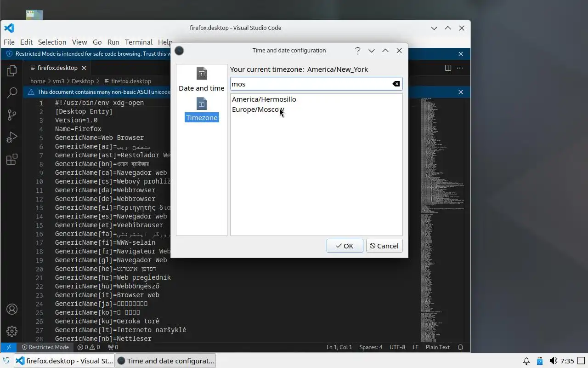Click the home breadcrumb segment

pyautogui.click(x=38, y=81)
